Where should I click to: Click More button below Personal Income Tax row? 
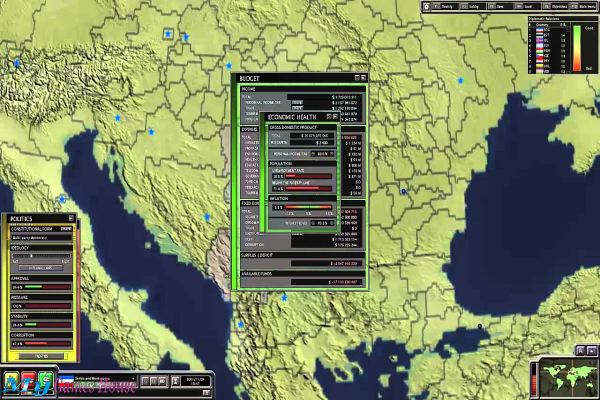pos(297,108)
